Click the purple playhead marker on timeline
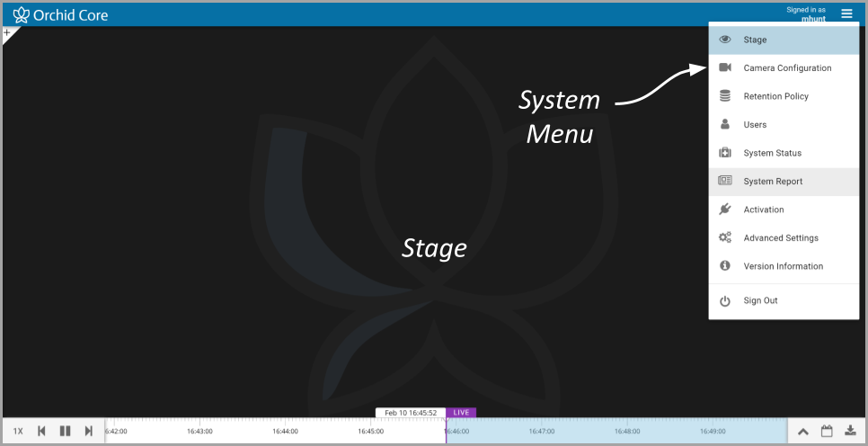868x446 pixels. 447,431
